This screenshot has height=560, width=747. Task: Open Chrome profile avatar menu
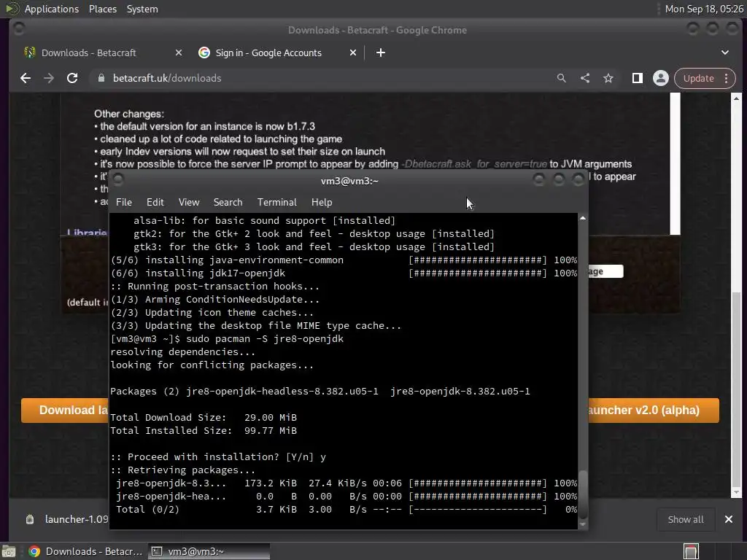coord(661,78)
